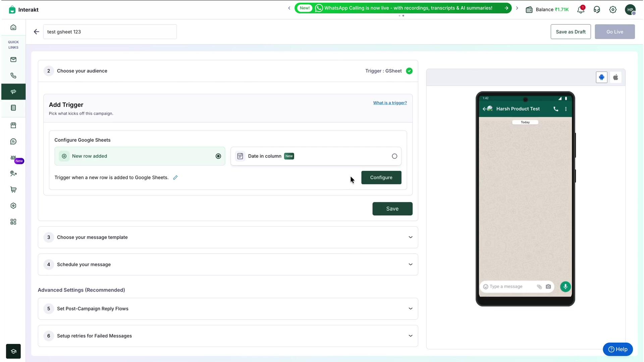
Task: Go back with the left arrow
Action: (x=37, y=32)
